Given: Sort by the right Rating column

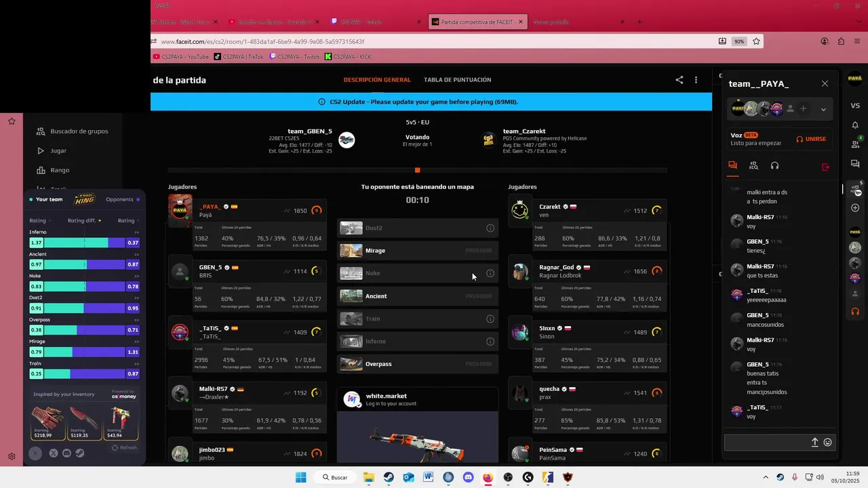Looking at the screenshot, I should (x=128, y=220).
